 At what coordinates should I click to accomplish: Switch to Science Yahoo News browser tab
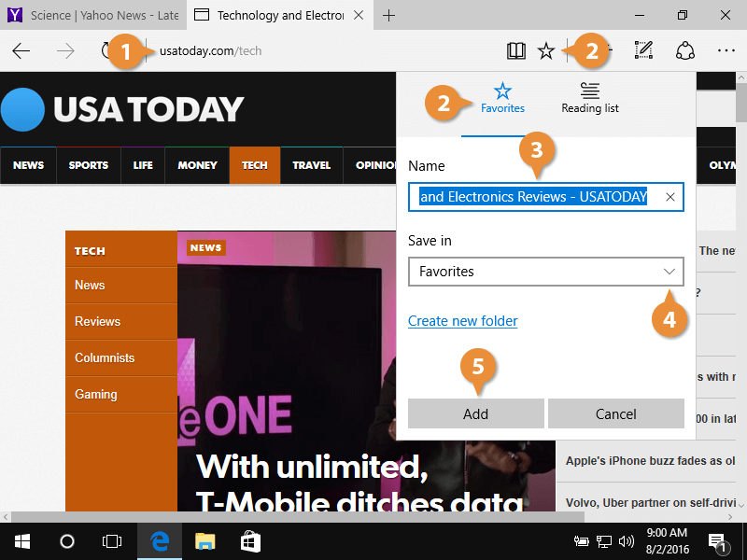click(93, 15)
